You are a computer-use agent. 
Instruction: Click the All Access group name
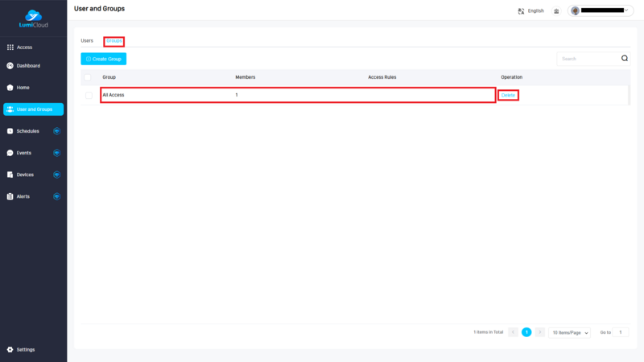point(114,95)
